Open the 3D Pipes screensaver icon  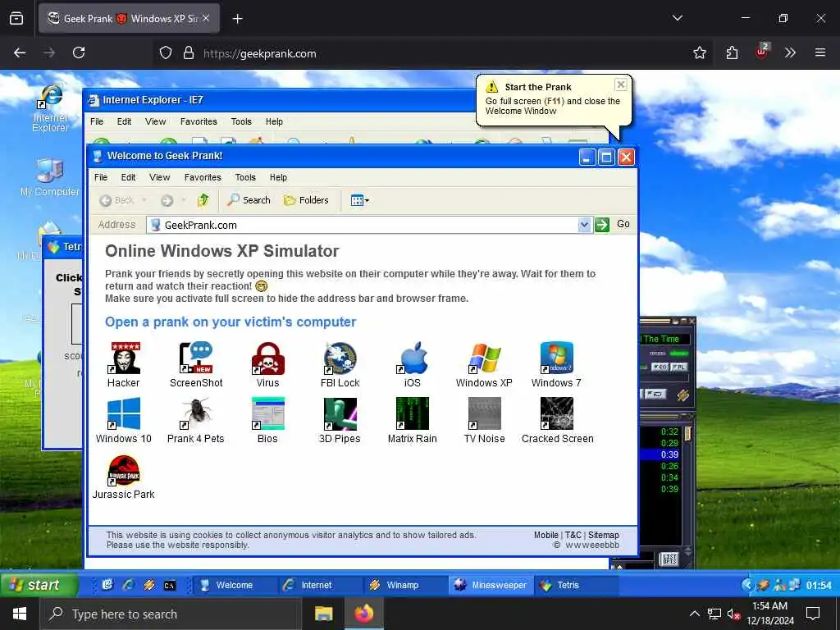click(x=340, y=420)
